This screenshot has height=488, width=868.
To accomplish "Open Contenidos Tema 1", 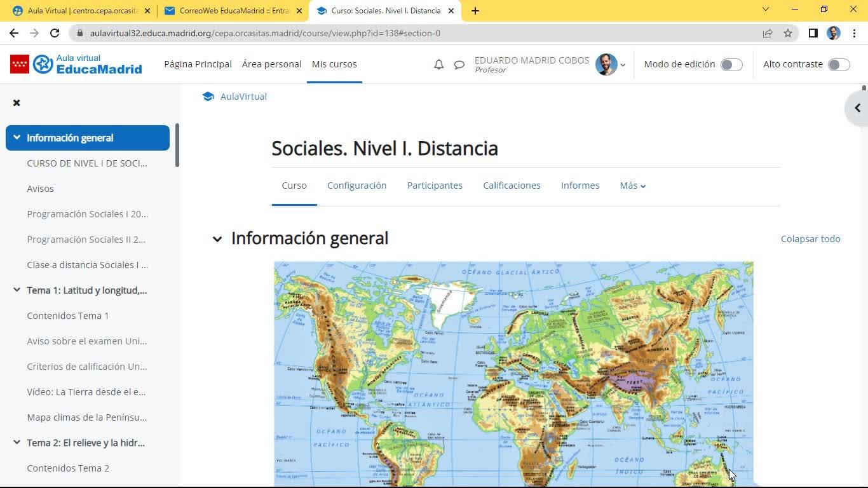I will (x=68, y=316).
